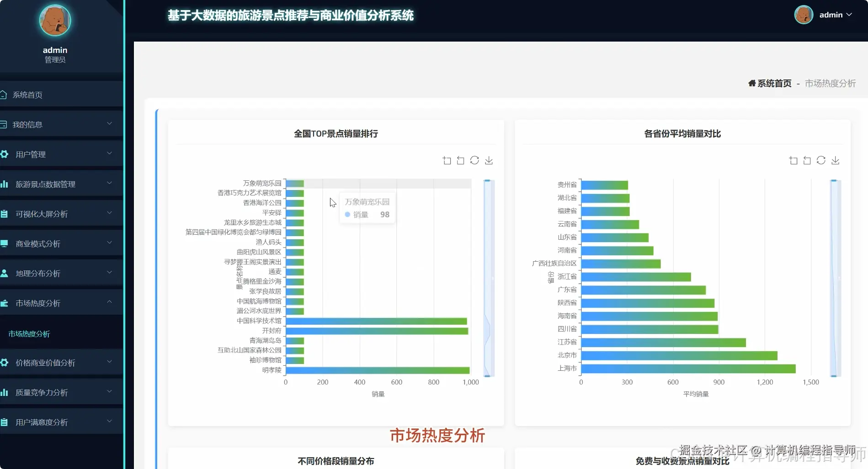Click the zoom-reset icon in TOP景点销量排行 chart

[461, 160]
